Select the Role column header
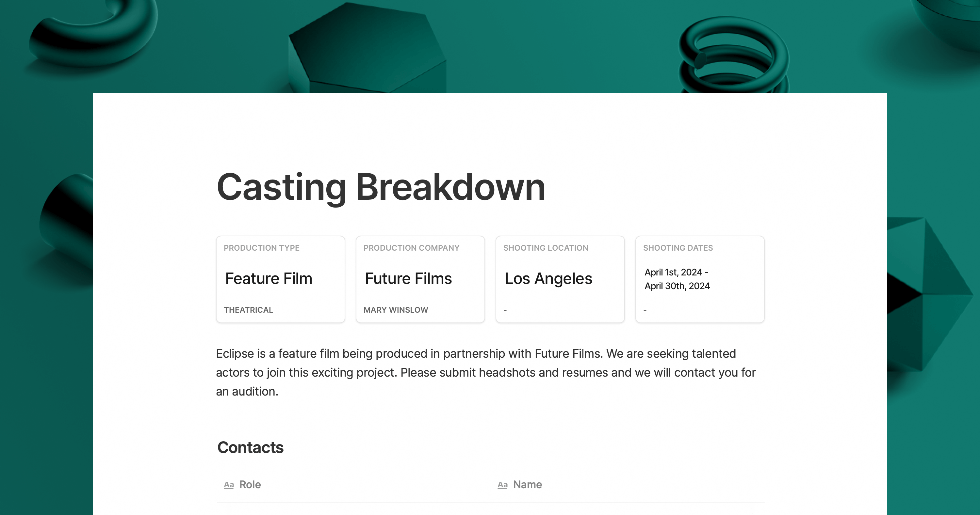980x515 pixels. [250, 485]
